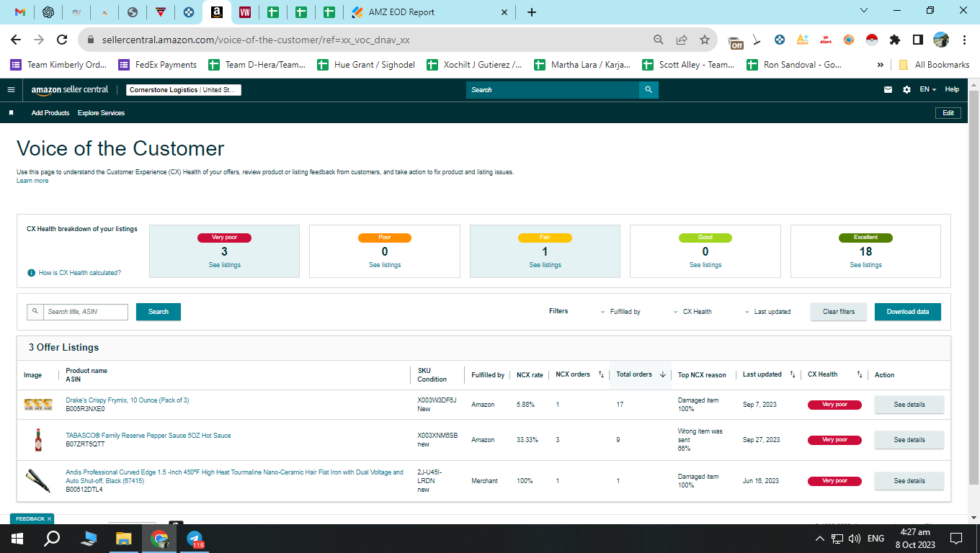Image resolution: width=980 pixels, height=553 pixels.
Task: Bookmark this page with star icon
Action: (x=705, y=40)
